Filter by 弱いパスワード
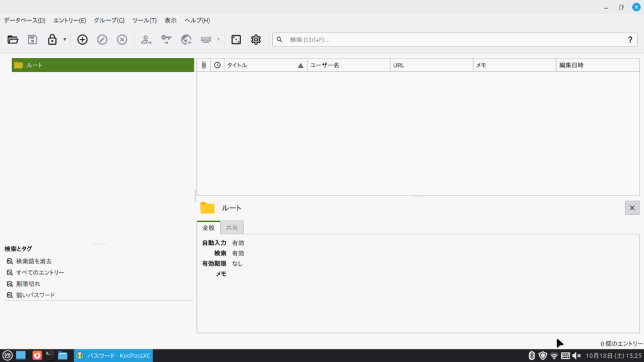The height and width of the screenshot is (362, 644). click(x=35, y=295)
